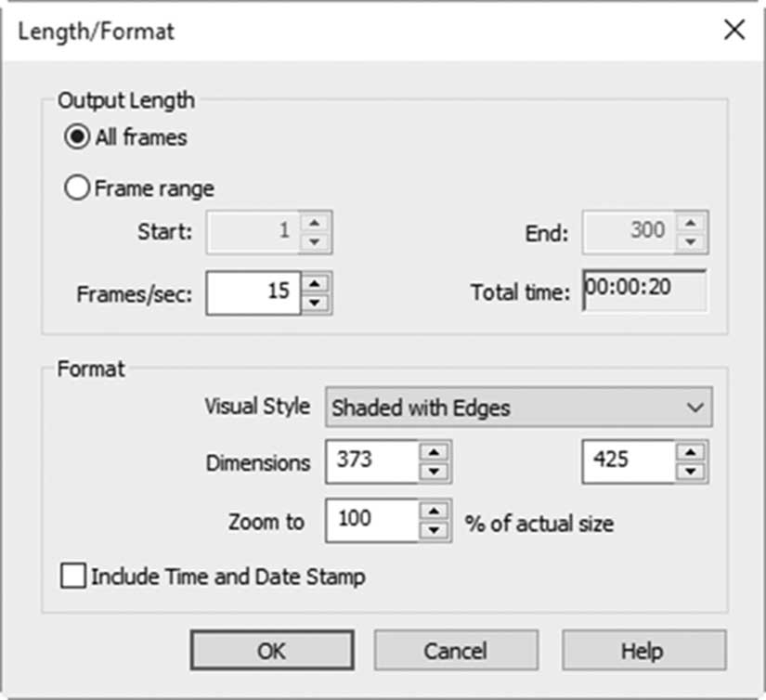This screenshot has width=766, height=700.
Task: Lower the Zoom to percentage
Action: click(435, 530)
